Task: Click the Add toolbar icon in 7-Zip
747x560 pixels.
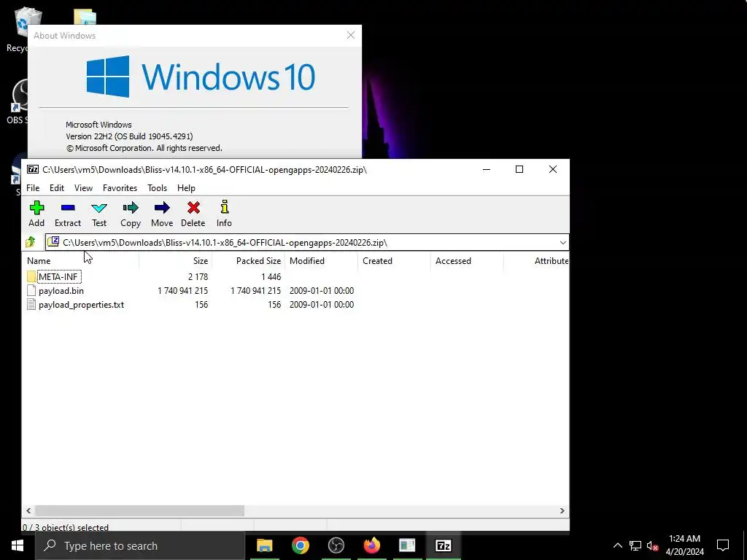Action: (x=36, y=214)
